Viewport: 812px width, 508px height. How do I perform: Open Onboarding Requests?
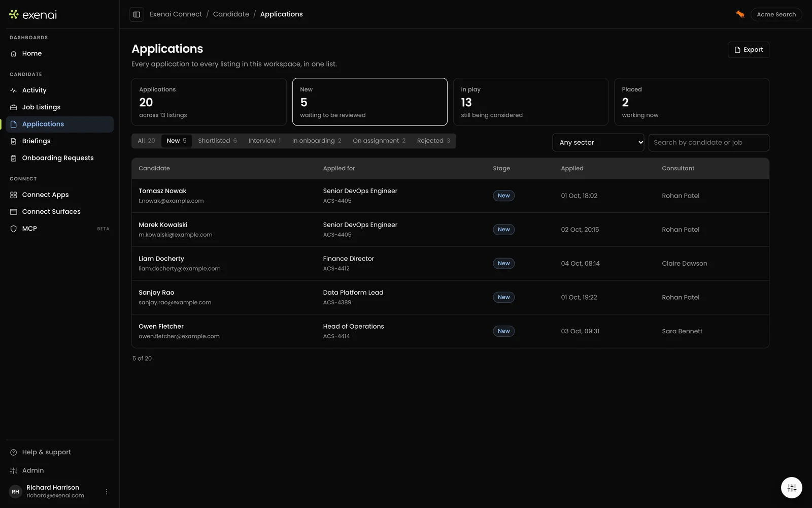[60, 158]
